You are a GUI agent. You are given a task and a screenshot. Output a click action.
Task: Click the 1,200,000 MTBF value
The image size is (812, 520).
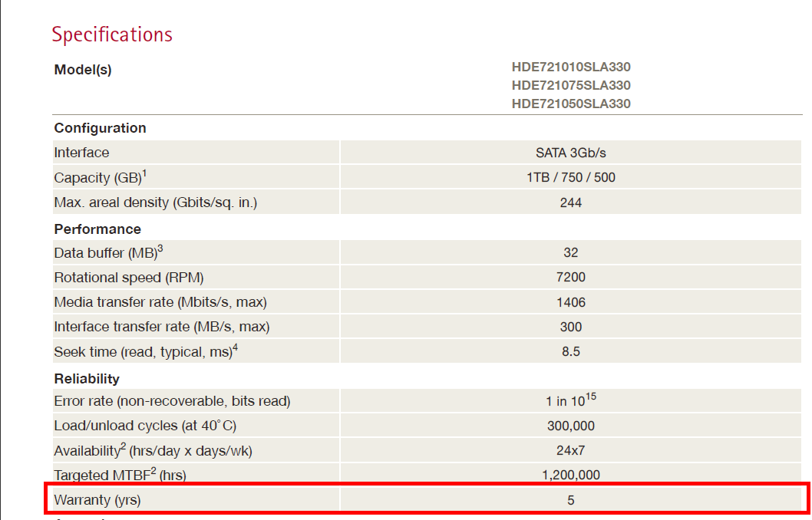point(571,475)
